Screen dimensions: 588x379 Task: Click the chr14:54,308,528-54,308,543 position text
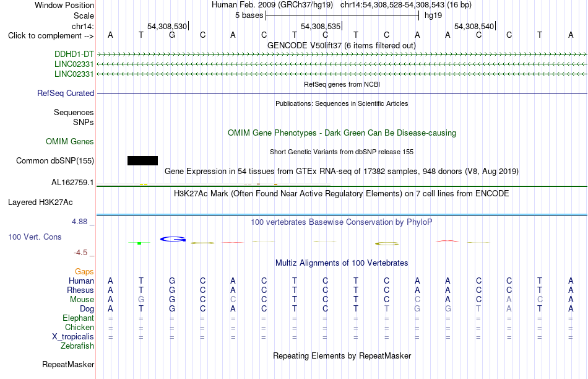pyautogui.click(x=392, y=5)
